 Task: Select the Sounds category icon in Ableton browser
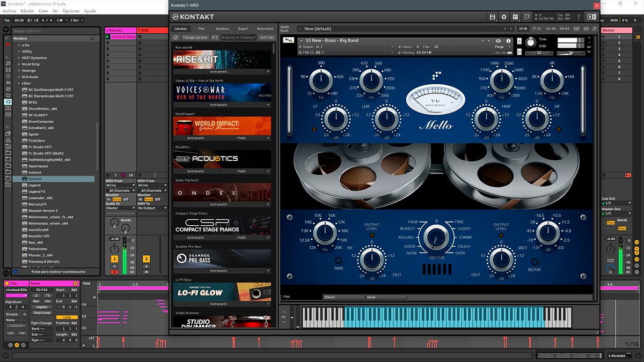pos(8,63)
